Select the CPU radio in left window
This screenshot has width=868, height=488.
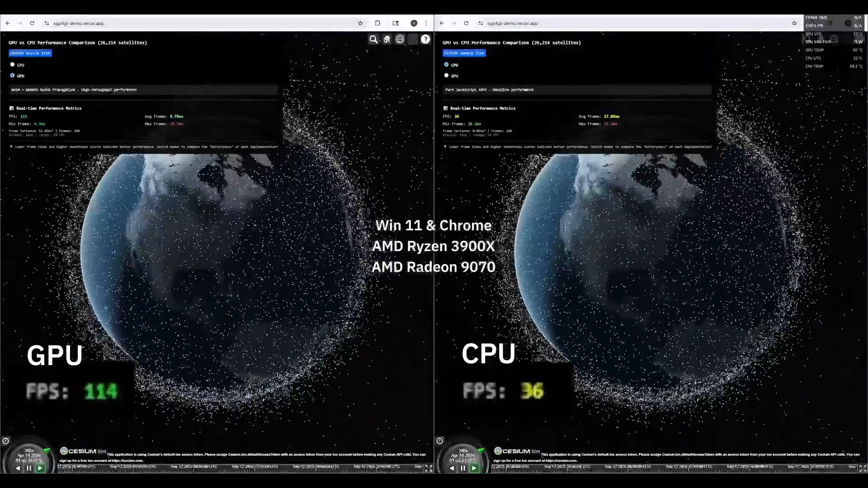12,65
